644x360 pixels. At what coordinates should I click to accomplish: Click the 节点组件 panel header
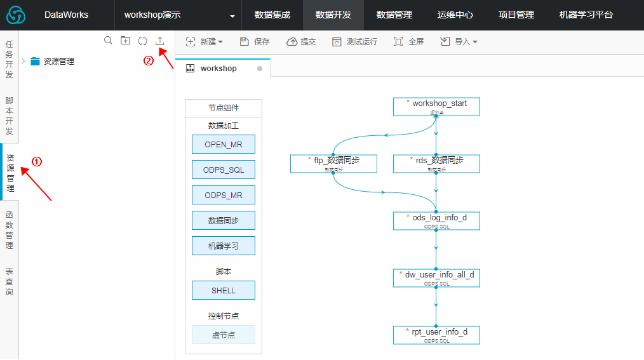(224, 108)
